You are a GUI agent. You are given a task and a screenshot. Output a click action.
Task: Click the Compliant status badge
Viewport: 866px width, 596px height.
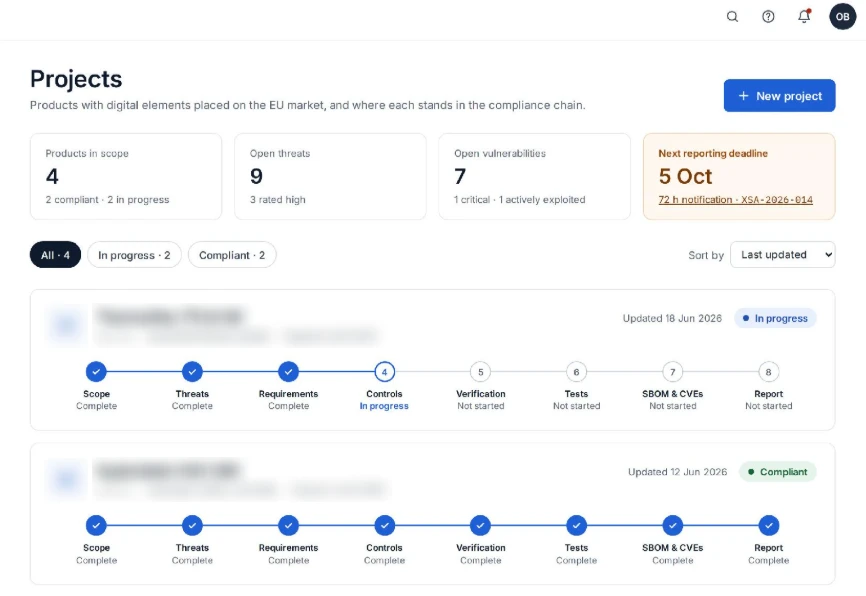click(778, 472)
